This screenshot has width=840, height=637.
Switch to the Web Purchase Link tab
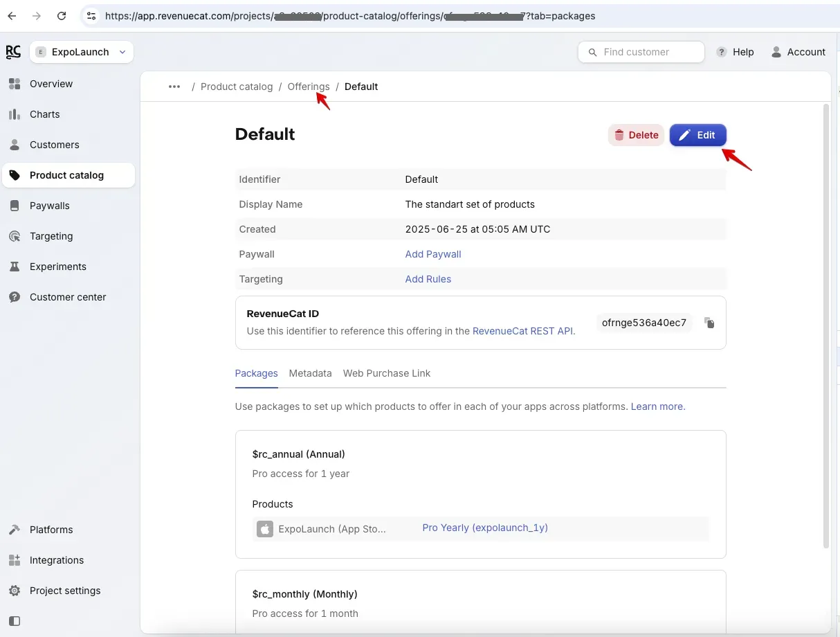[387, 373]
